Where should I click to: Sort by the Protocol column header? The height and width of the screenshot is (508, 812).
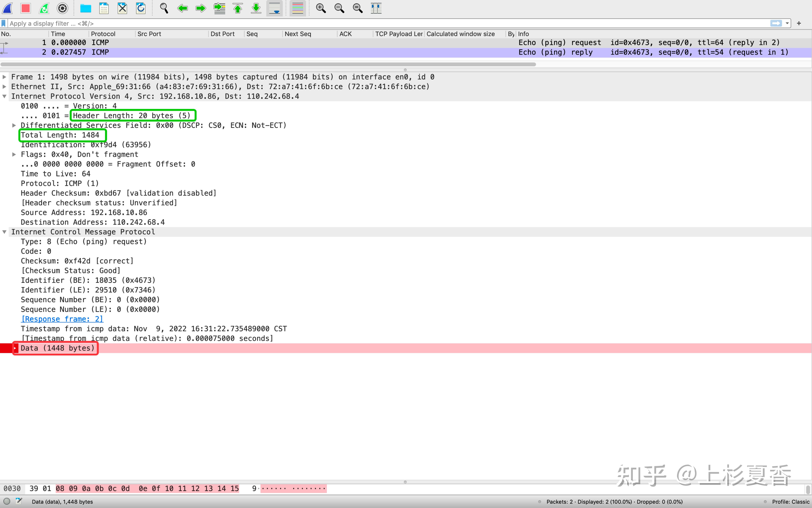[x=103, y=34]
